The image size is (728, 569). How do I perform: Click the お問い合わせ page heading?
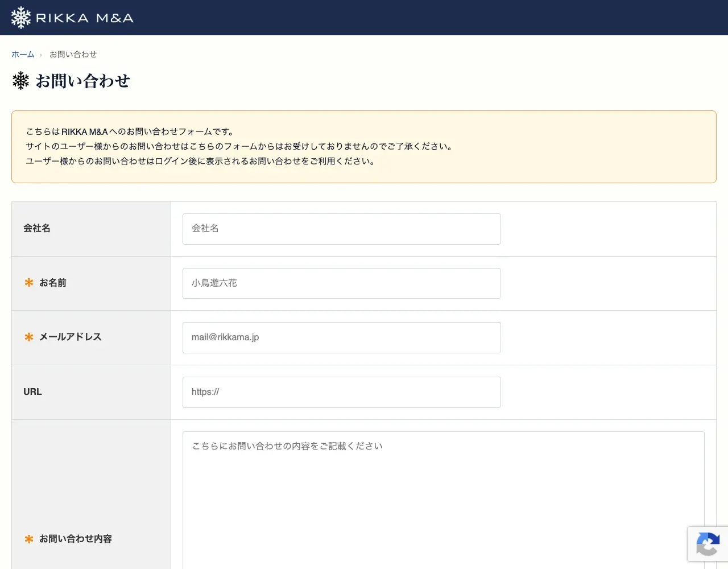pyautogui.click(x=82, y=81)
